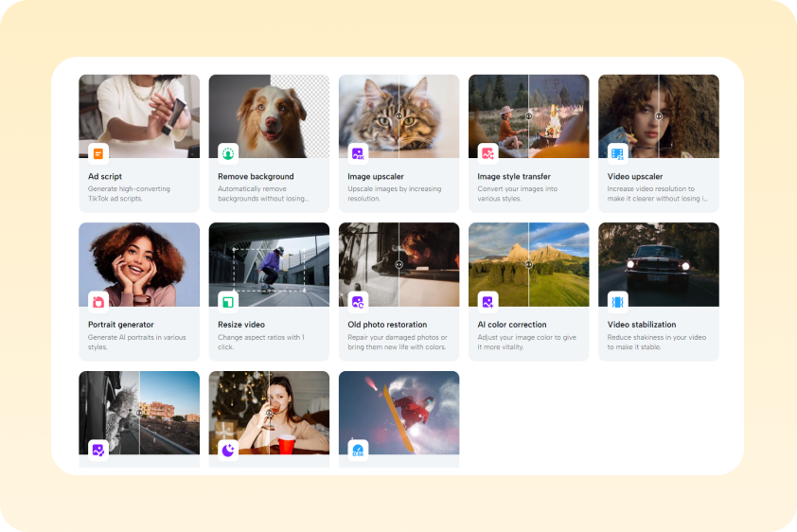Click 'Reduce shakiness in your video' description text

[x=657, y=342]
